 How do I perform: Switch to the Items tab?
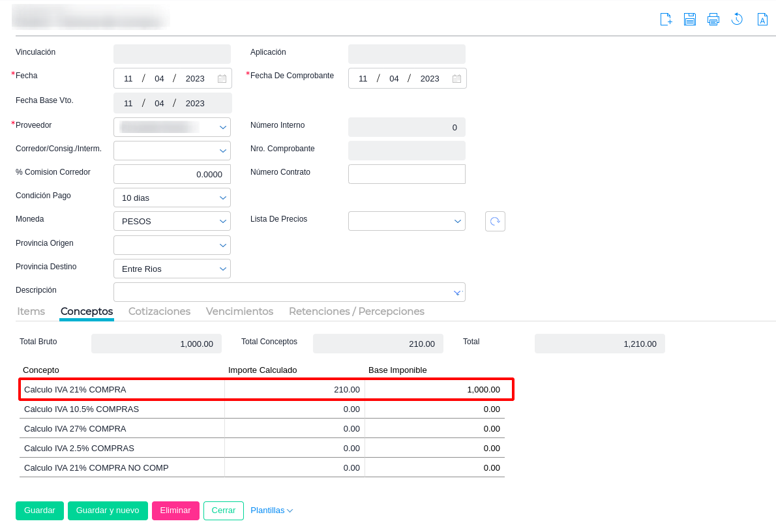point(31,312)
